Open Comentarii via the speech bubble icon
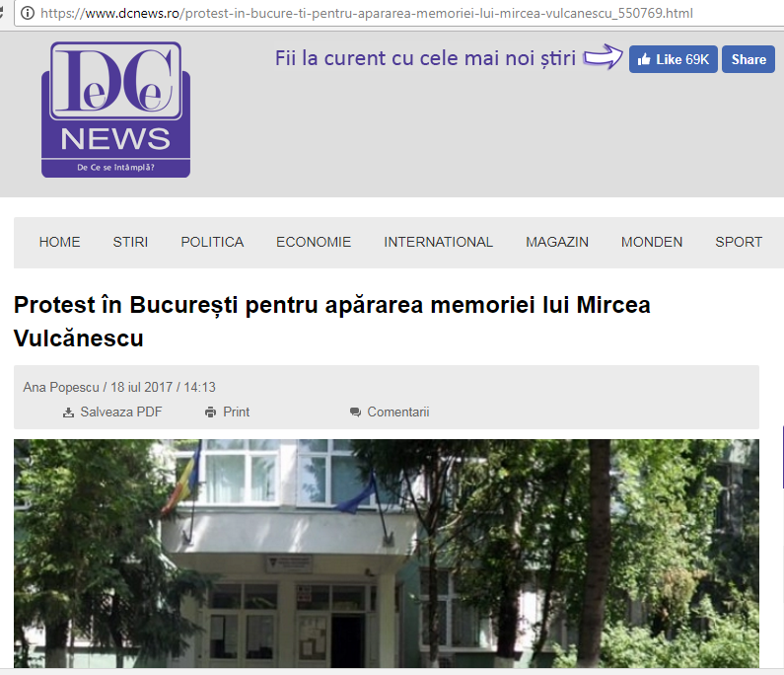The width and height of the screenshot is (784, 675). [355, 412]
